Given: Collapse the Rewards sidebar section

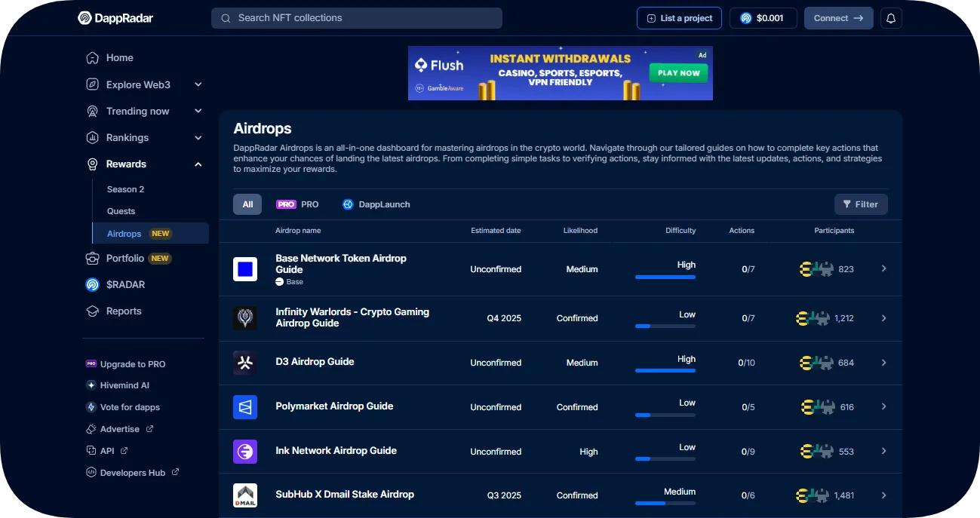Looking at the screenshot, I should point(198,164).
